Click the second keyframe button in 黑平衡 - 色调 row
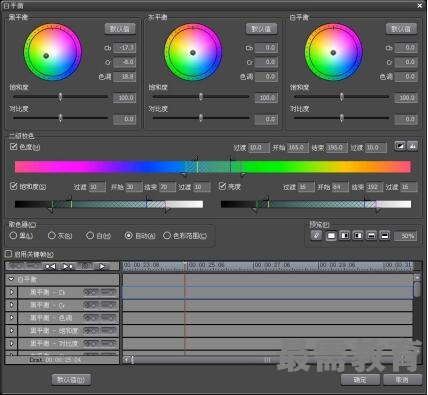The width and height of the screenshot is (428, 395). (108, 318)
